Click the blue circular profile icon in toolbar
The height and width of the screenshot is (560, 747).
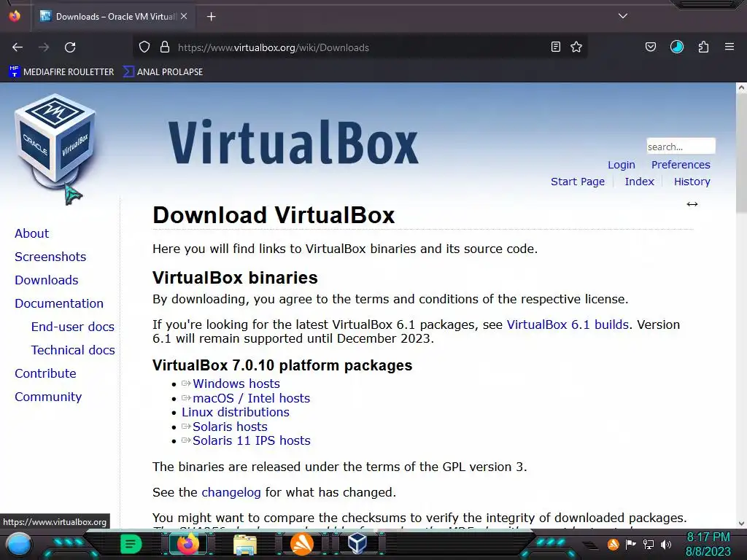point(677,47)
